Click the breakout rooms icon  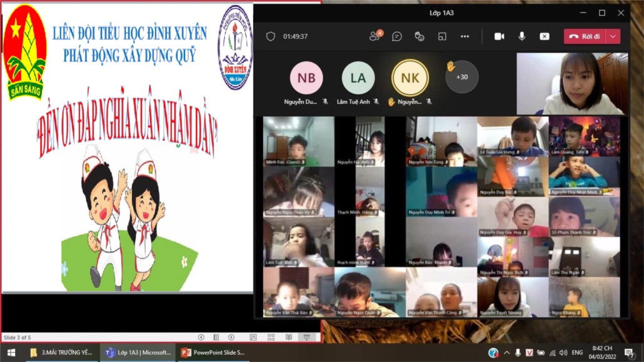tap(442, 36)
